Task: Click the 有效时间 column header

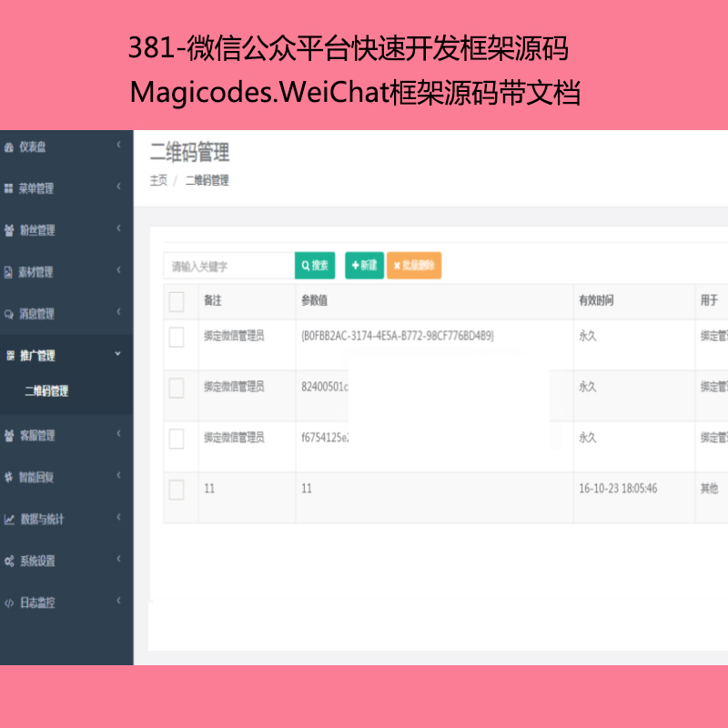Action: coord(596,300)
